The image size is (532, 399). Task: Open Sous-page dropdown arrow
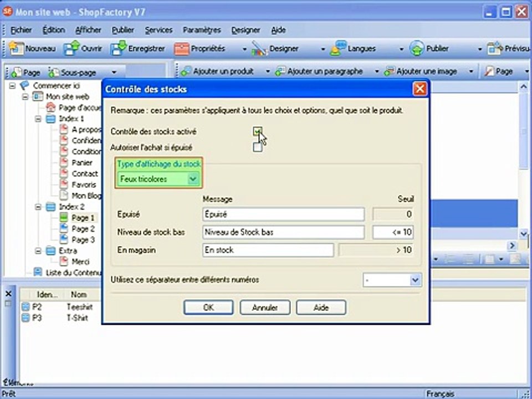tap(114, 72)
